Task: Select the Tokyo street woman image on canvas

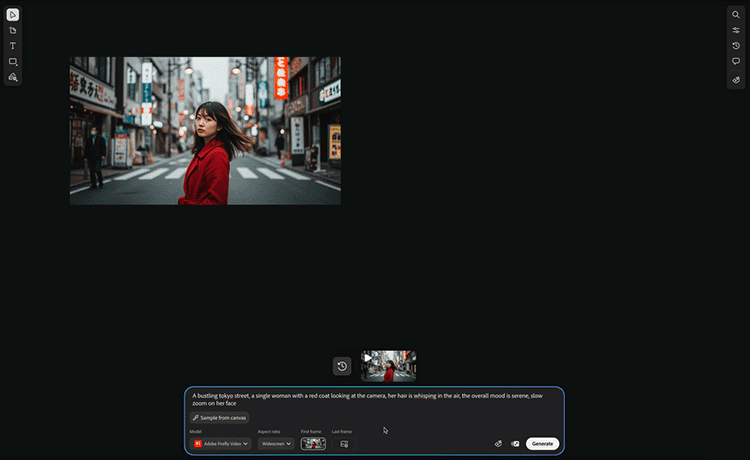Action: tap(205, 130)
